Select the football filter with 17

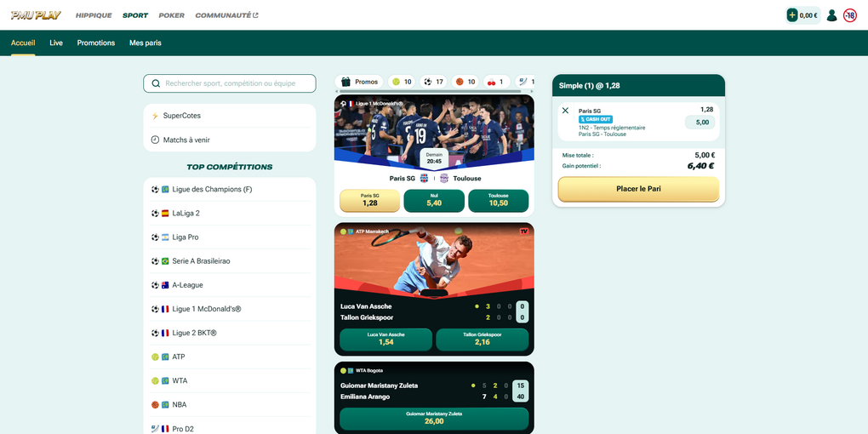pyautogui.click(x=433, y=82)
